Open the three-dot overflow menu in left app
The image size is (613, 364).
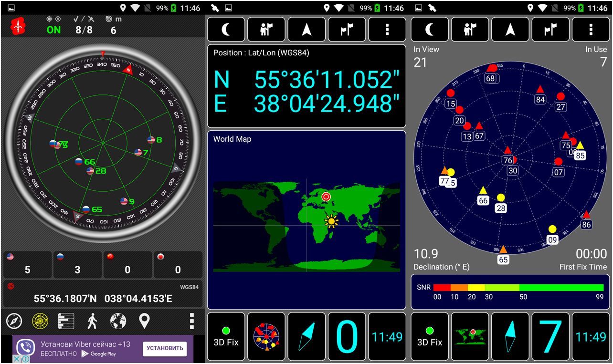point(191,321)
